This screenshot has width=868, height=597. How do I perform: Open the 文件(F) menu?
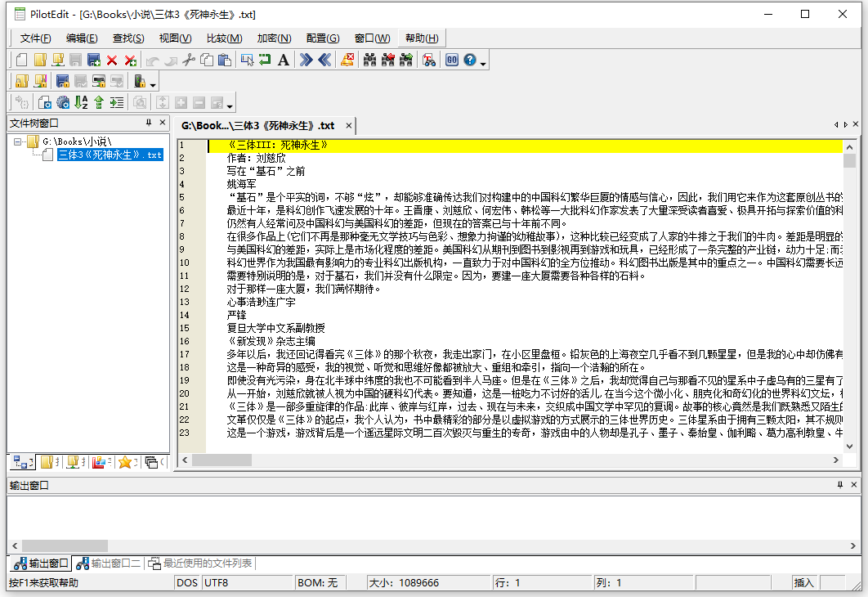[x=35, y=38]
